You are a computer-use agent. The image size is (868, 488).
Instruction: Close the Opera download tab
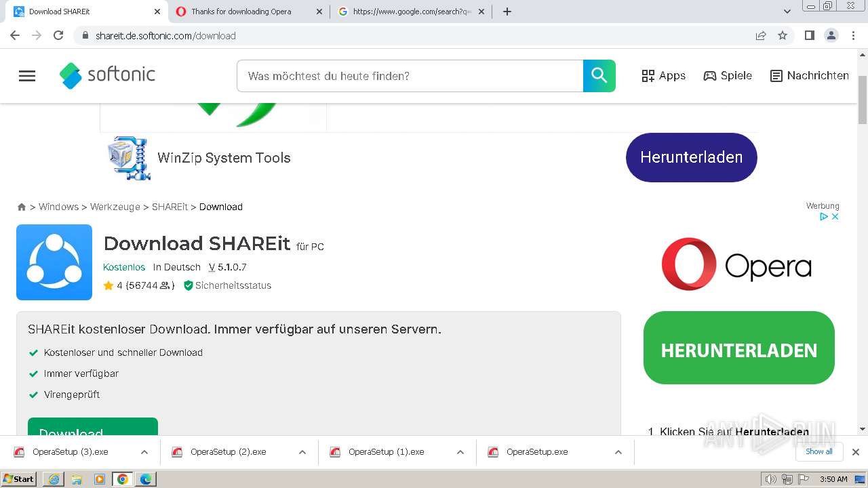pyautogui.click(x=319, y=12)
